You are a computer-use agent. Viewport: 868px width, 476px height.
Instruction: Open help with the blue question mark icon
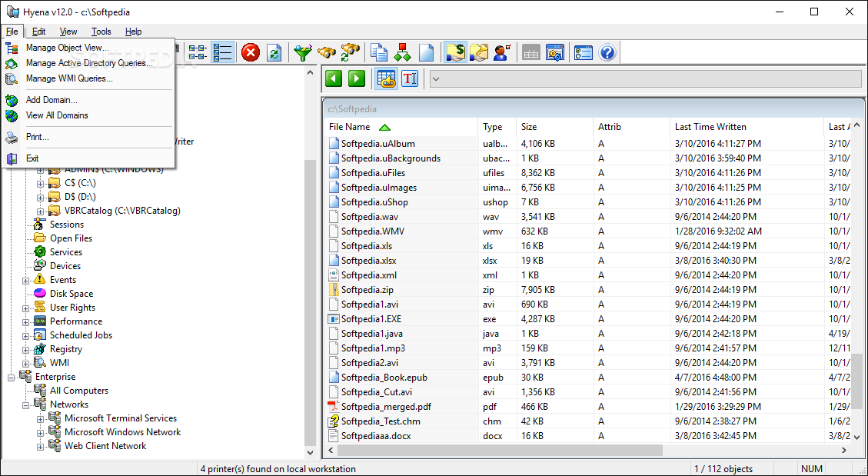pos(607,52)
